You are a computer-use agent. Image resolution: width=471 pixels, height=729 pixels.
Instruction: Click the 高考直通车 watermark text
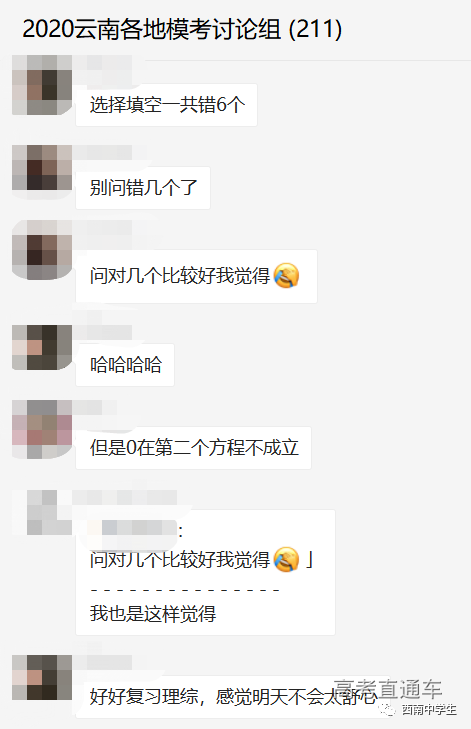click(x=387, y=689)
